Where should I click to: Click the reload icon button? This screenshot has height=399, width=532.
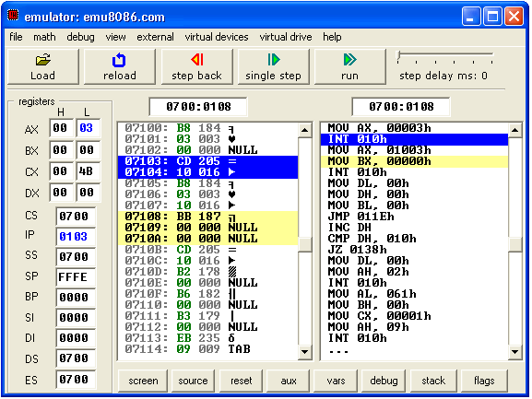120,66
